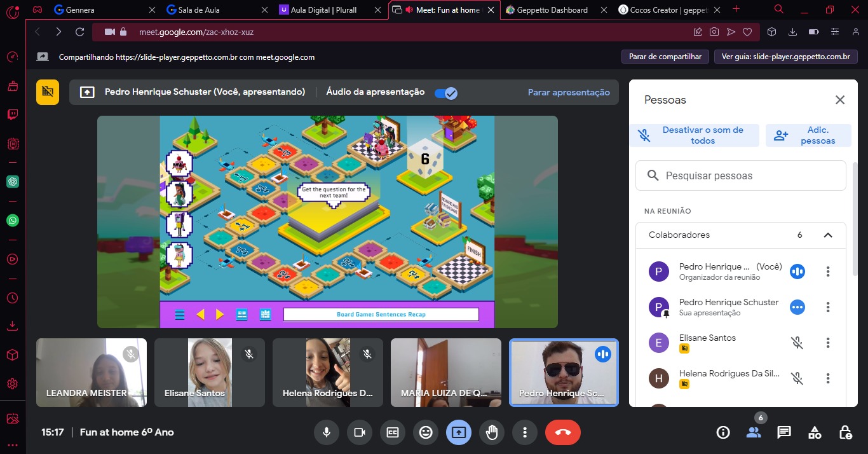
Task: Click Ver guia: slide-player.geppetto.com.br button
Action: tap(786, 57)
